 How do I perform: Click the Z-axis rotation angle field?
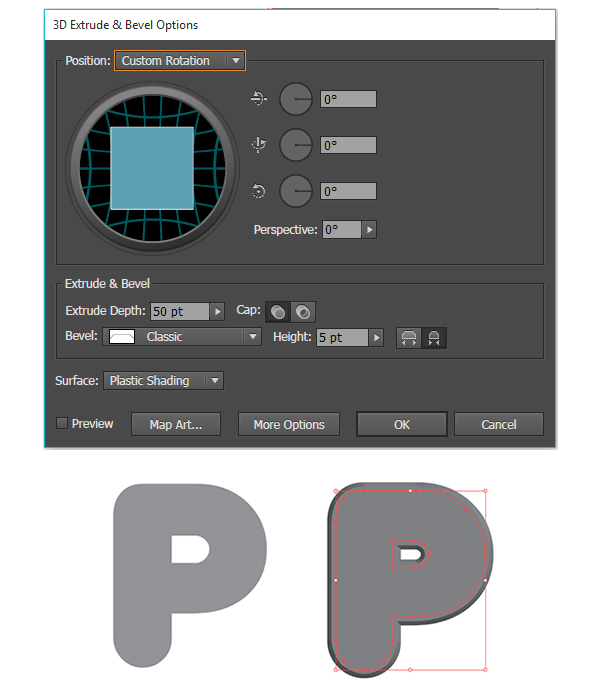pyautogui.click(x=348, y=191)
